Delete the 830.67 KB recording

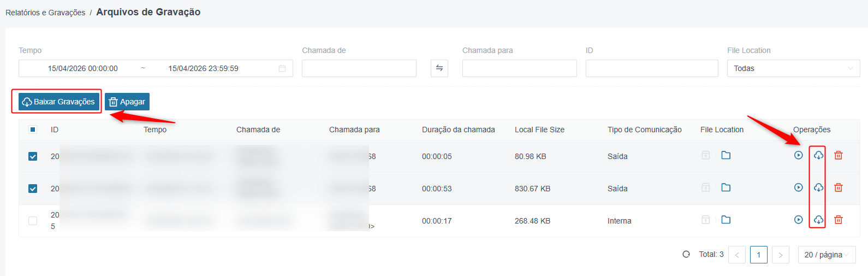coord(839,187)
